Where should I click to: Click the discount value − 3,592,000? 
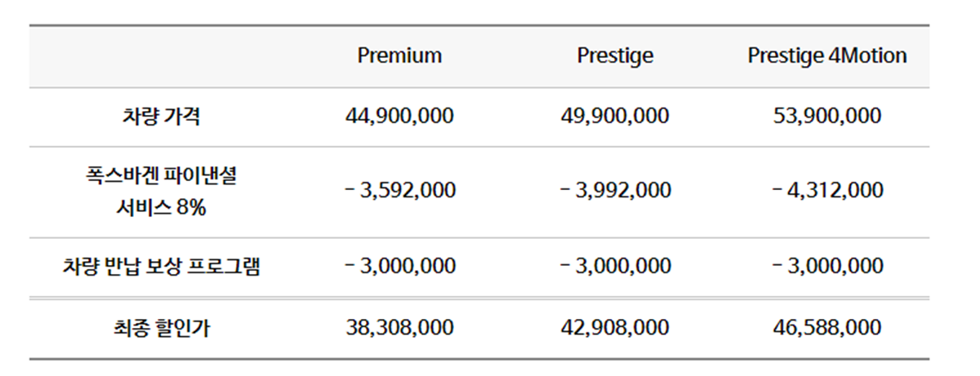pos(399,191)
